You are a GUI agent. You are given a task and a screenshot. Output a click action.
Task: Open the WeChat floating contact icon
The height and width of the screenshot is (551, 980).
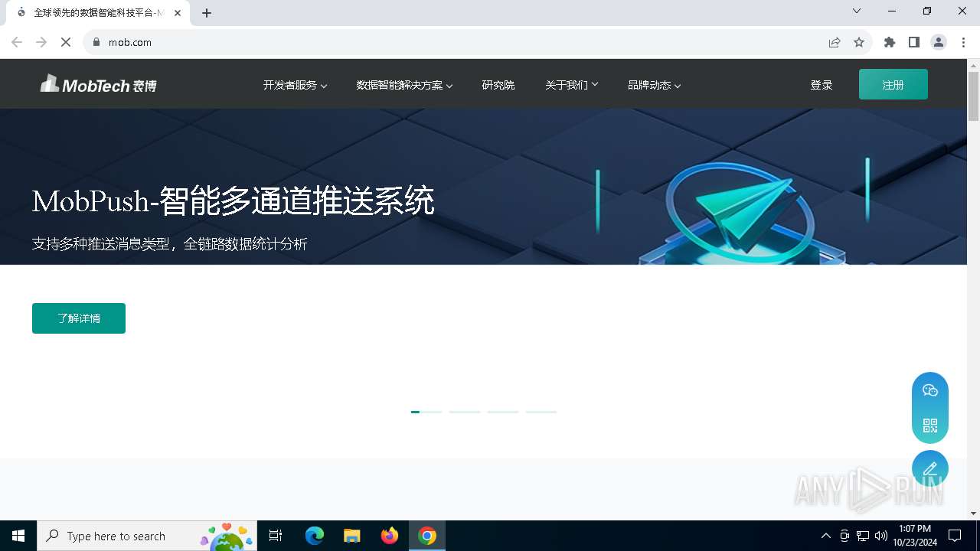930,390
